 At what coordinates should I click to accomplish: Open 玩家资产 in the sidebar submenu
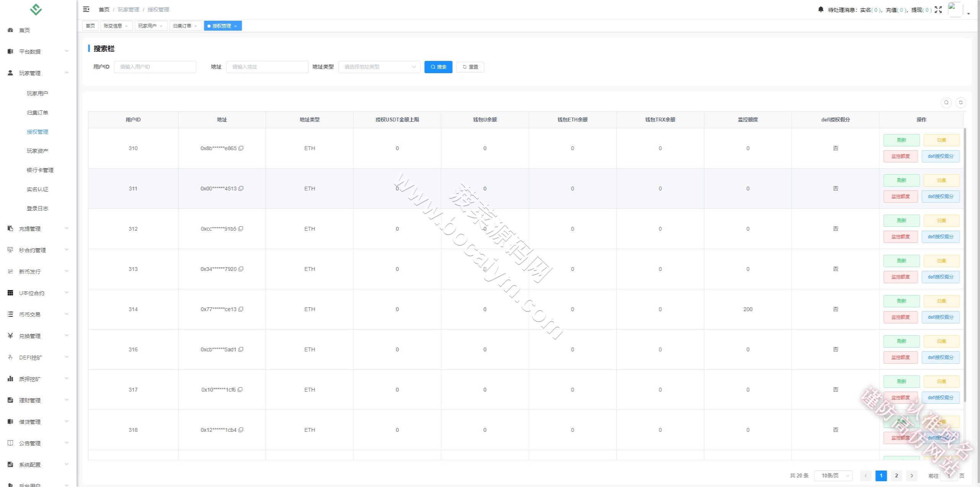click(x=38, y=151)
